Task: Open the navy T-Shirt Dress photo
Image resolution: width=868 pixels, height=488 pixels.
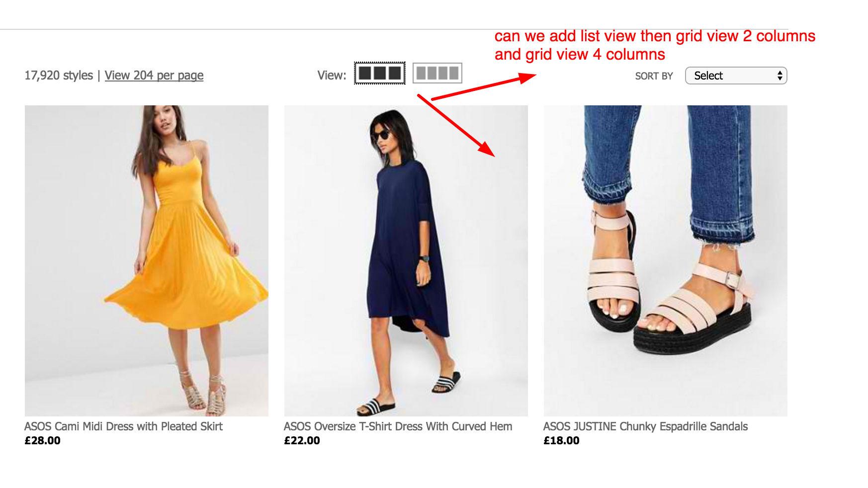Action: [406, 260]
